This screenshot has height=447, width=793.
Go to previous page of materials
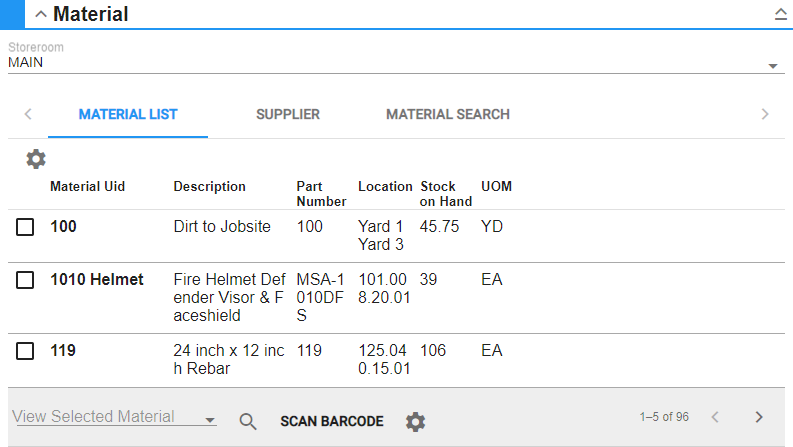pyautogui.click(x=714, y=417)
